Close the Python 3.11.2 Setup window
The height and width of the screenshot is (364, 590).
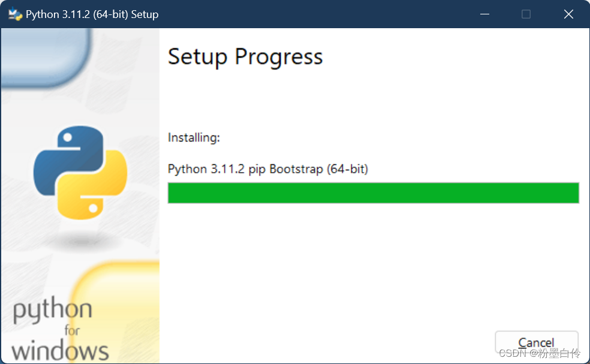pyautogui.click(x=568, y=14)
